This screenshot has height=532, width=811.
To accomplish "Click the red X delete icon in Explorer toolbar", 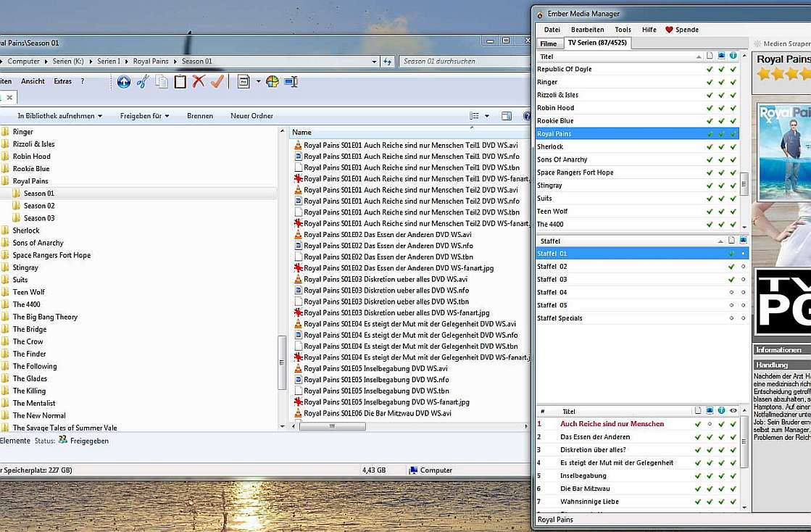I will pyautogui.click(x=199, y=81).
